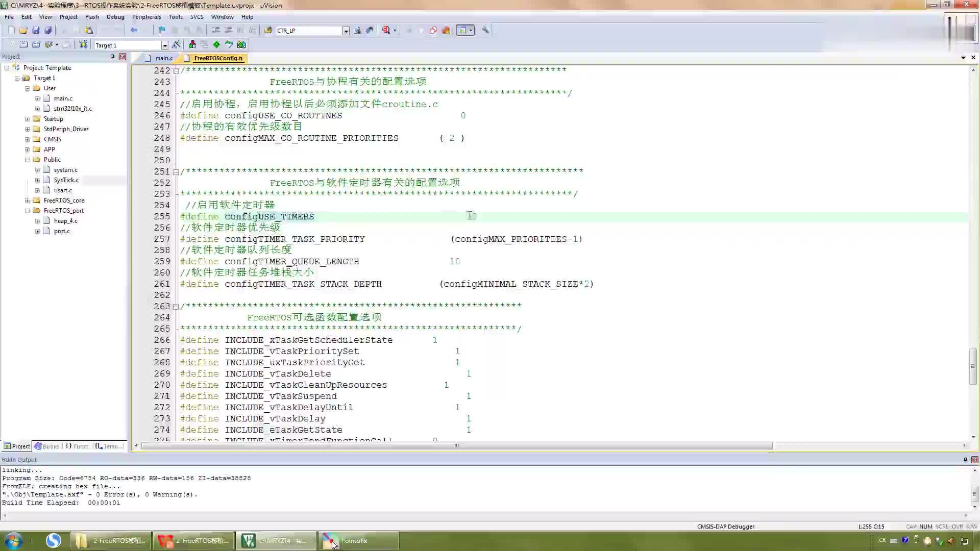The width and height of the screenshot is (980, 551).
Task: Start debug session magnifier icon
Action: (x=386, y=31)
